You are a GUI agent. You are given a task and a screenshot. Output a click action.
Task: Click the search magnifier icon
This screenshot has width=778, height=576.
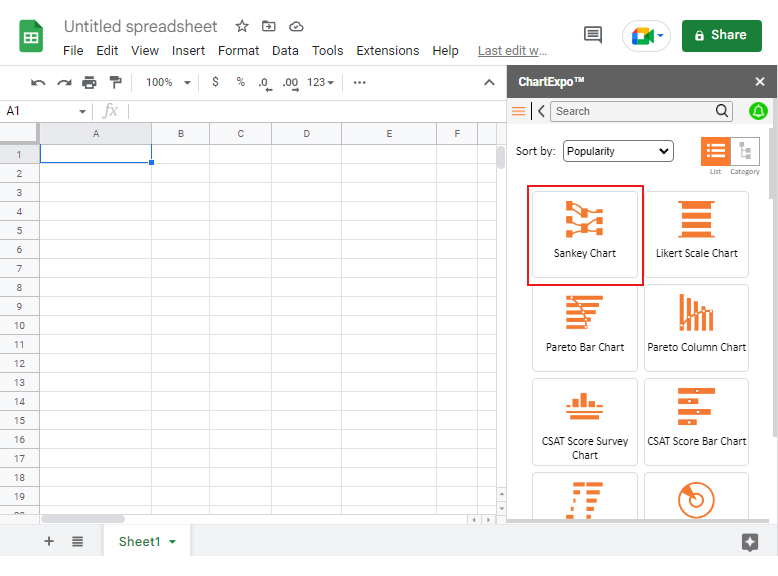722,111
